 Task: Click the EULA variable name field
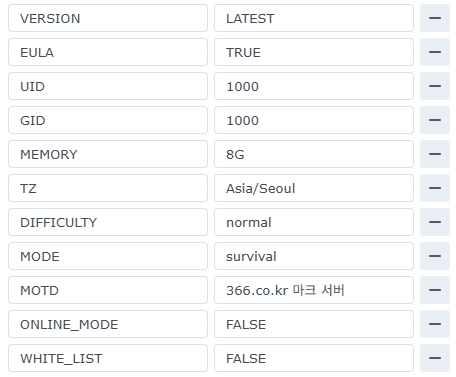[x=108, y=52]
